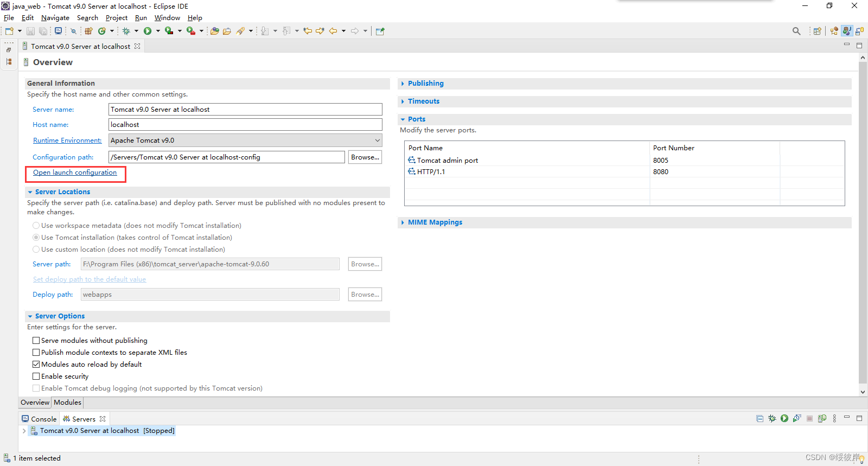Screen dimensions: 868x466
Task: Click the Open Perspective icon
Action: pos(817,31)
